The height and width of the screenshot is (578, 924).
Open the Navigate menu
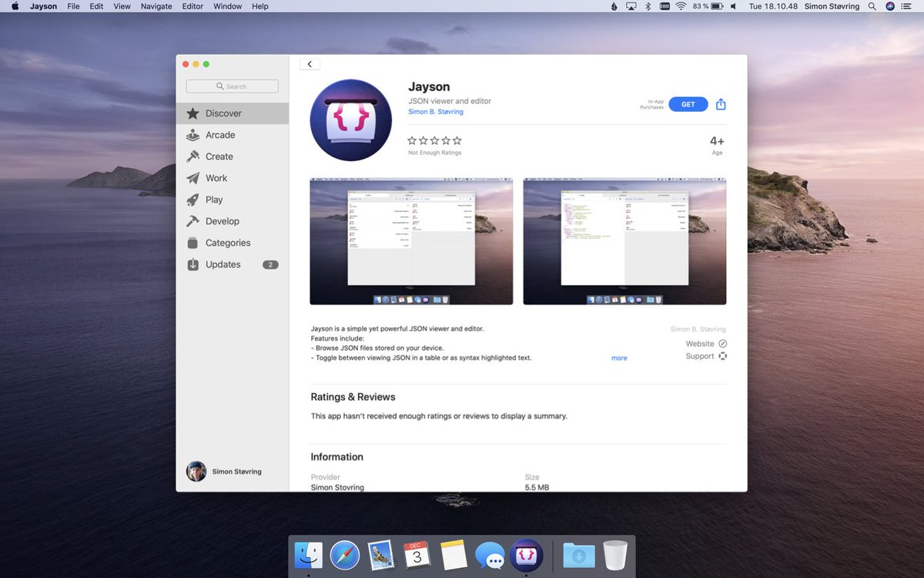[156, 6]
